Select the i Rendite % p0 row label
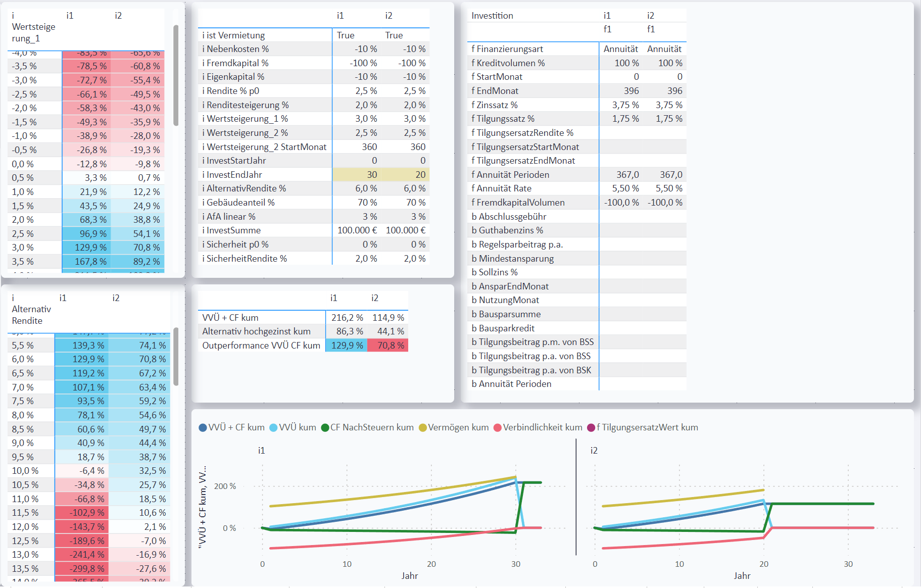 pyautogui.click(x=231, y=91)
